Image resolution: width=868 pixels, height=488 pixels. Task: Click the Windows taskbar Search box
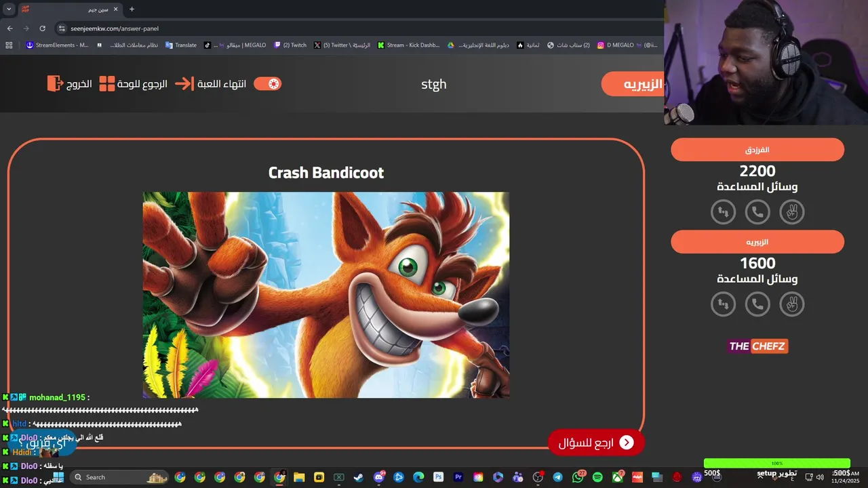119,477
